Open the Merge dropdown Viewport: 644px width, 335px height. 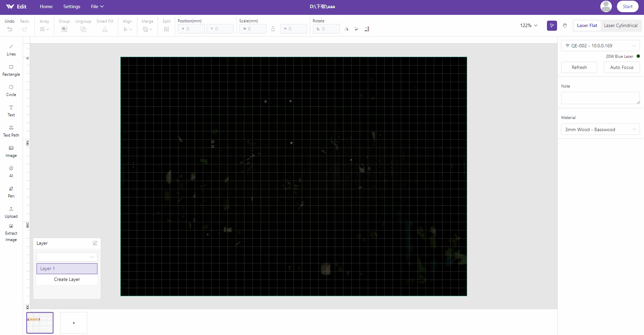(x=147, y=26)
